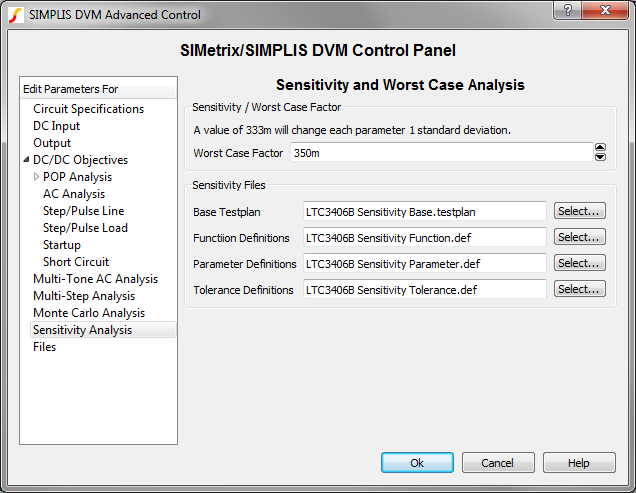The height and width of the screenshot is (493, 636).
Task: Open Step/Pulse Load parameters
Action: click(85, 228)
